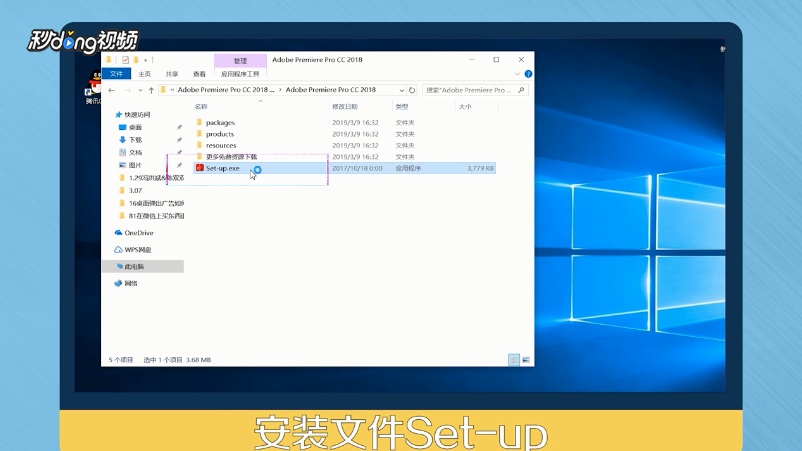Switch to the 主页 ribbon tab

click(145, 74)
